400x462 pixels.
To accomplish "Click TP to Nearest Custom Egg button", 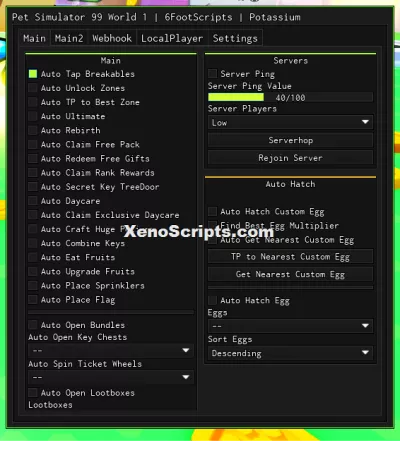I will [290, 257].
